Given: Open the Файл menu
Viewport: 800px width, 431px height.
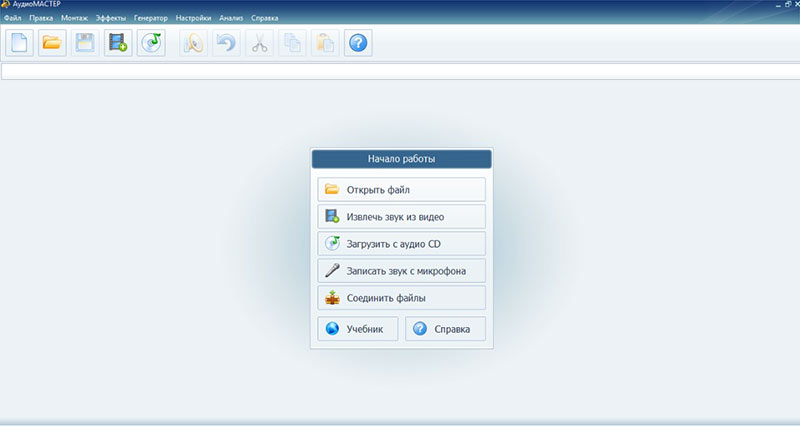Looking at the screenshot, I should click(x=13, y=18).
